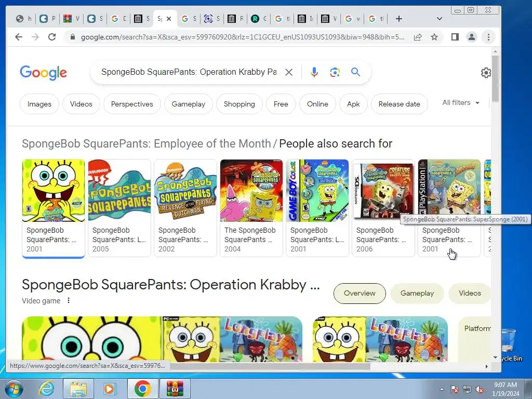532x399 pixels.
Task: Select the Gameplay tab in the game panel
Action: (x=417, y=294)
